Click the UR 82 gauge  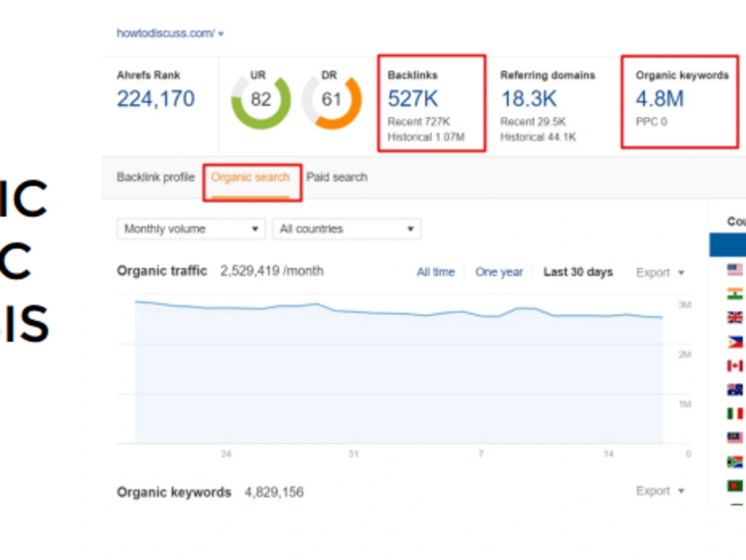point(260,101)
